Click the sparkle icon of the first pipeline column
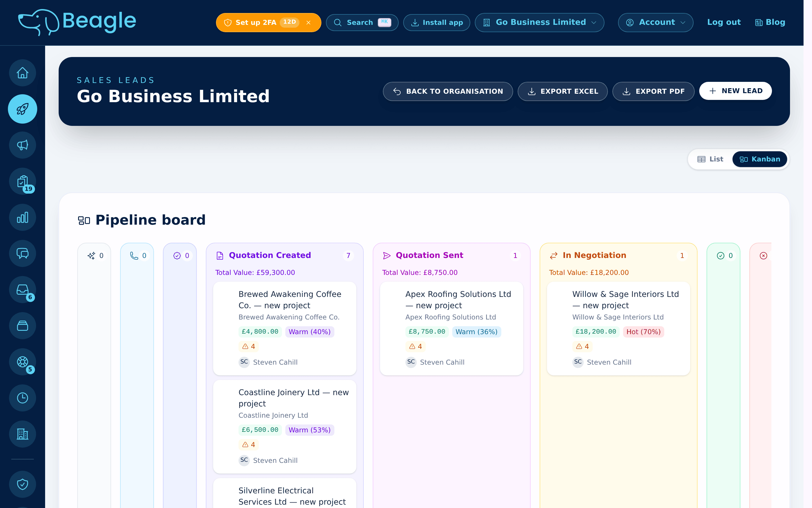This screenshot has height=508, width=812. (91, 256)
